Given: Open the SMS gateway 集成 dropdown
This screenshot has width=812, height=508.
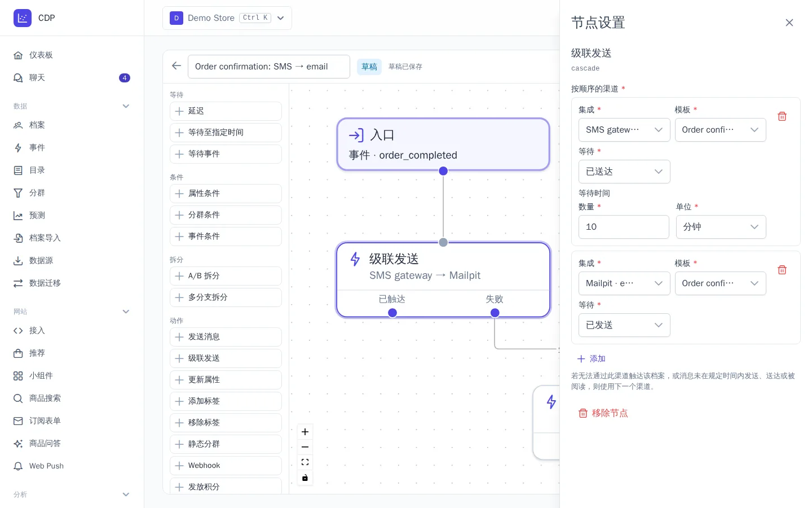Looking at the screenshot, I should pos(624,130).
